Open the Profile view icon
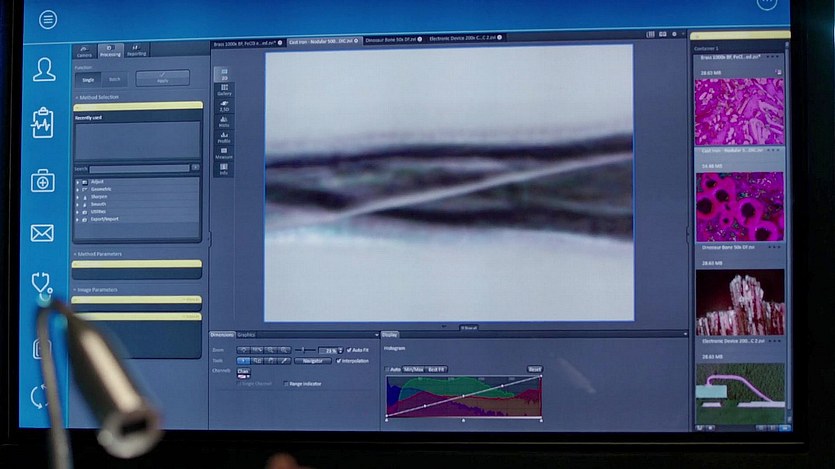 (224, 138)
